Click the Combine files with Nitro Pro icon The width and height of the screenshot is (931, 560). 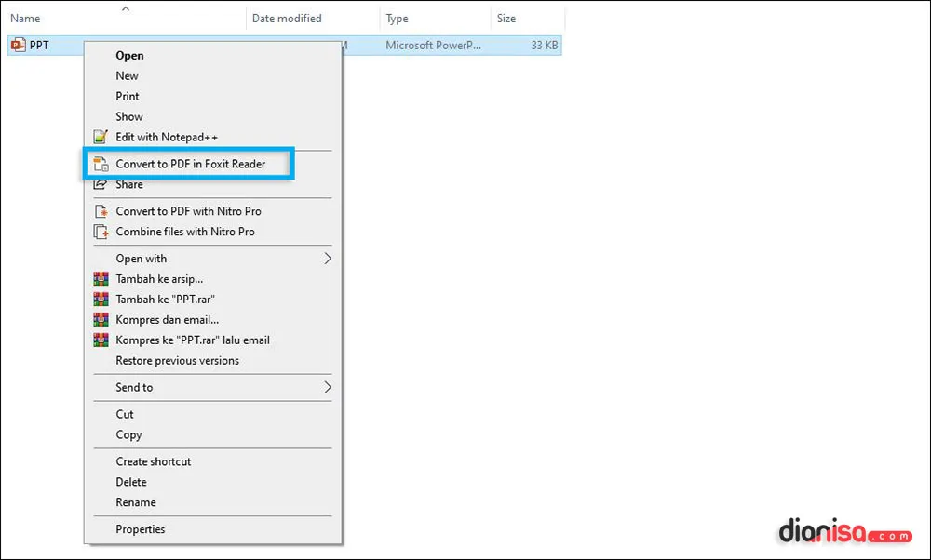click(101, 232)
